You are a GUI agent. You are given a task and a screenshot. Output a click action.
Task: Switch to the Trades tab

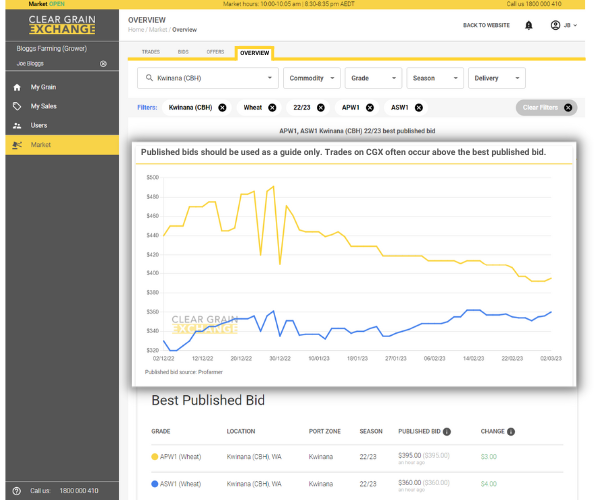click(x=151, y=52)
